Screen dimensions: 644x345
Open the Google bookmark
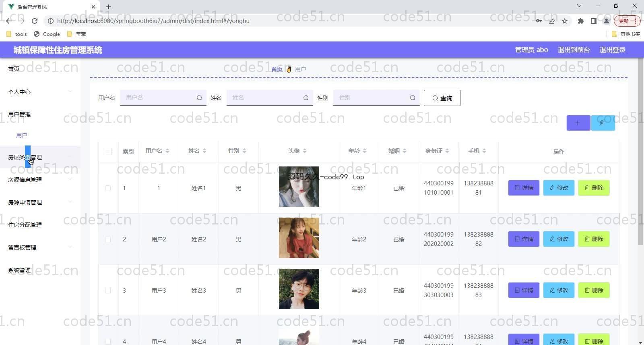47,34
